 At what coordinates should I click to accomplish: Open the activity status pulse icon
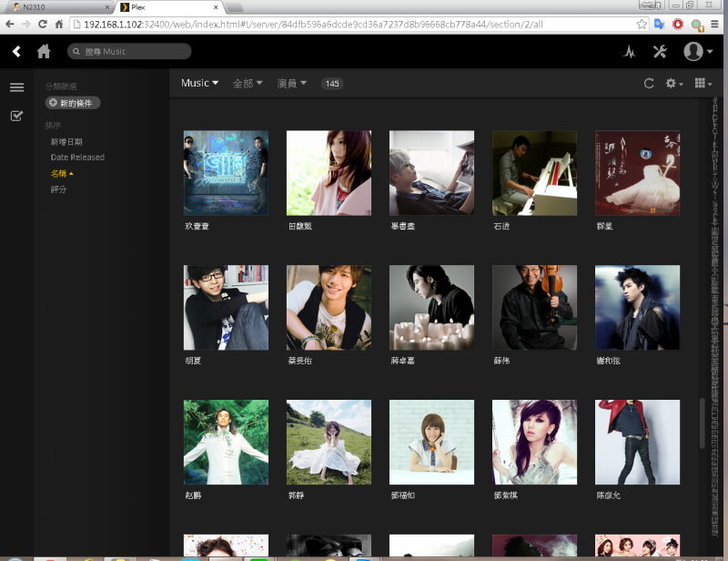(x=629, y=52)
